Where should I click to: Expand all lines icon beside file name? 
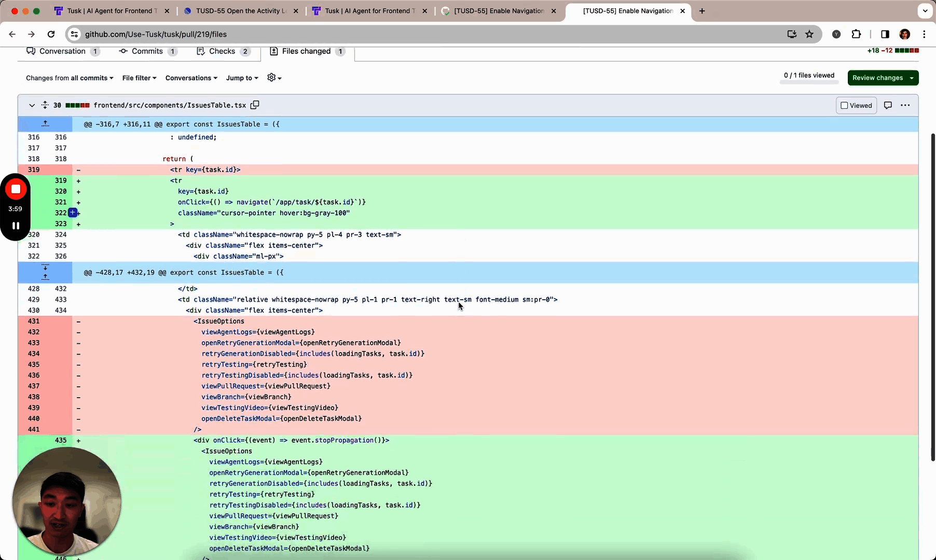click(45, 105)
